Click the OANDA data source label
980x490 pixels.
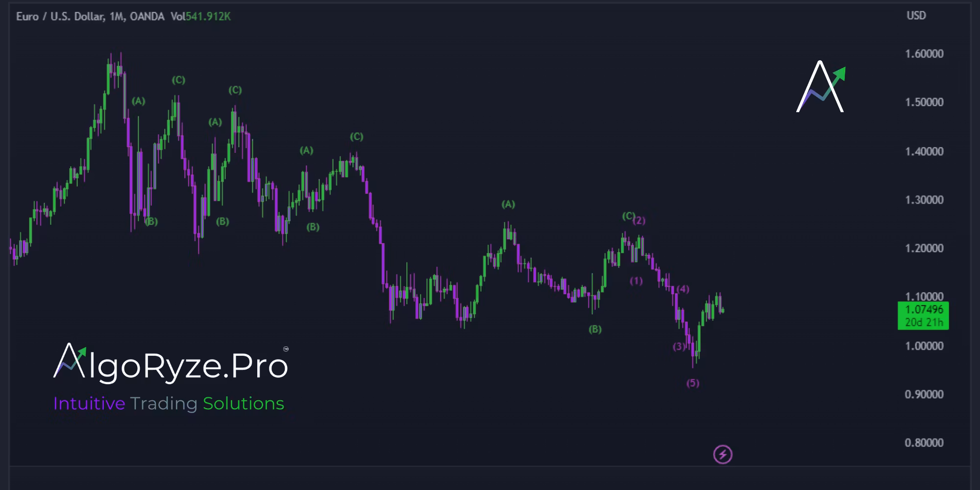tap(147, 17)
